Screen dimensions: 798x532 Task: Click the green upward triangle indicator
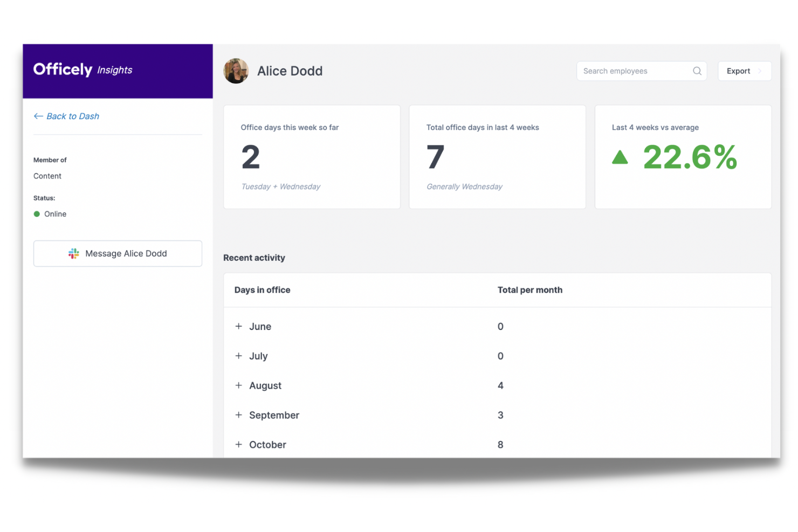pyautogui.click(x=620, y=158)
